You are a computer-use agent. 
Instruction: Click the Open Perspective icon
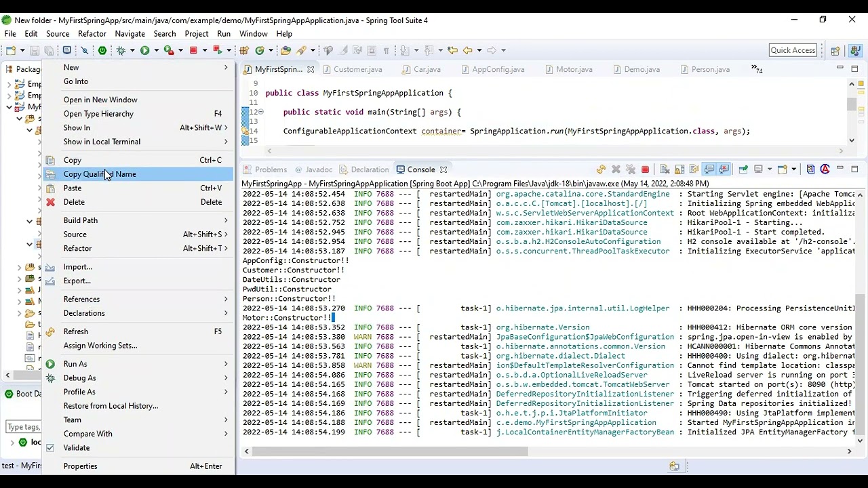pos(835,50)
